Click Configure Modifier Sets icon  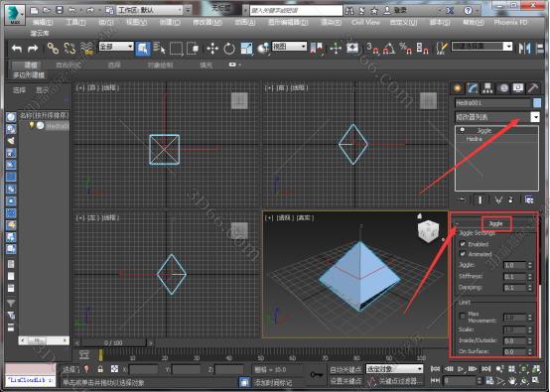529,199
